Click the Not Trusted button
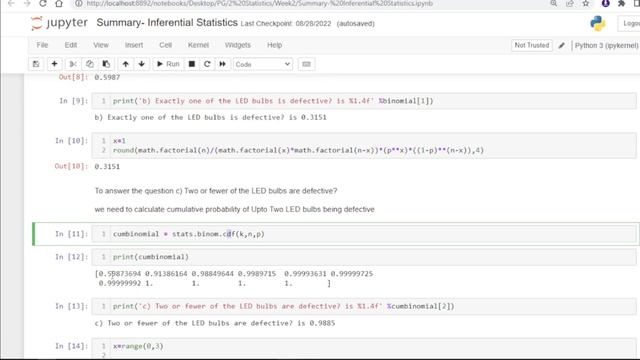Image resolution: width=640 pixels, height=360 pixels. pos(532,45)
